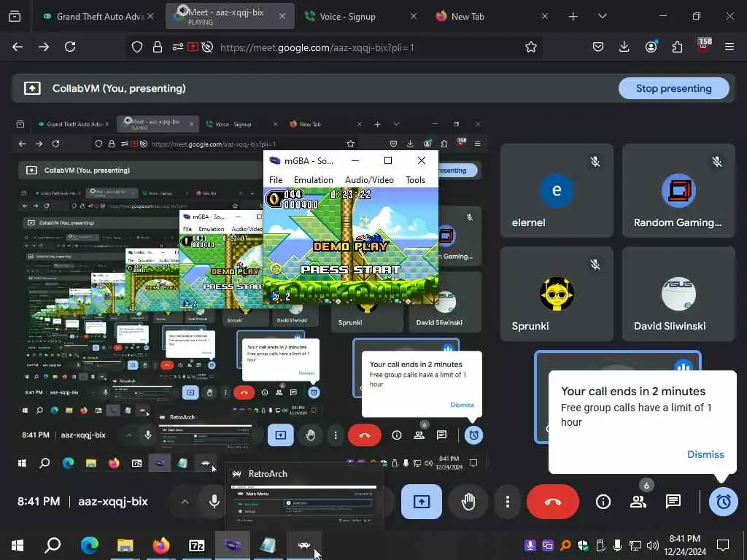
Task: Open the Firefox View button in the tab strip
Action: [x=15, y=16]
